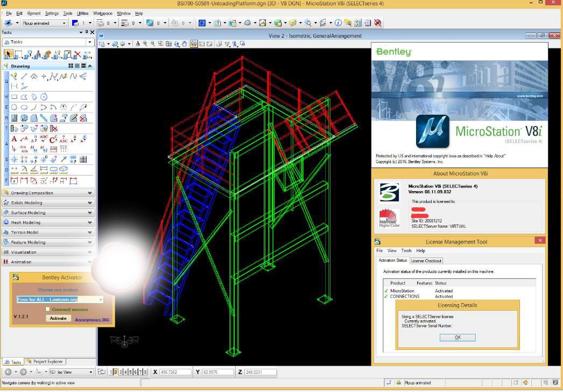
Task: Open the Utilities menu
Action: coord(82,13)
